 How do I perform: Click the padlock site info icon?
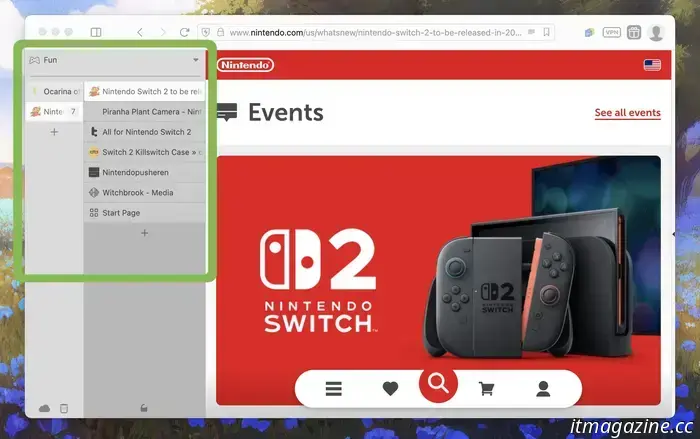(221, 32)
